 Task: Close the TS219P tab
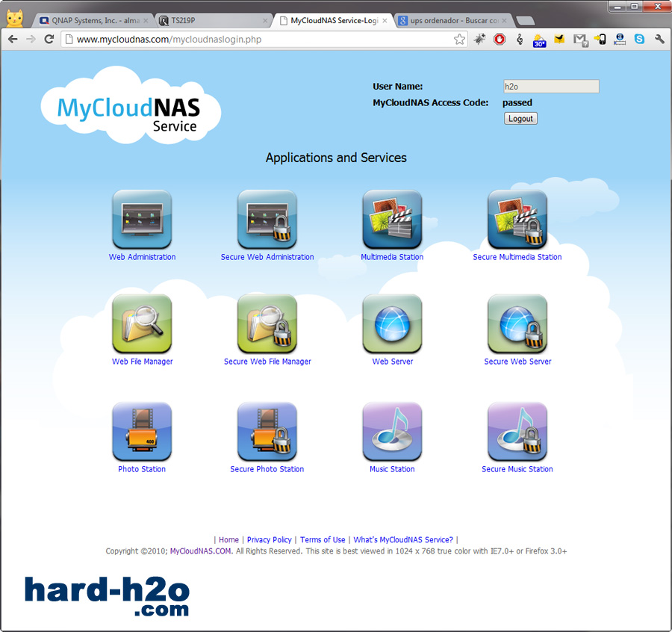[x=265, y=21]
